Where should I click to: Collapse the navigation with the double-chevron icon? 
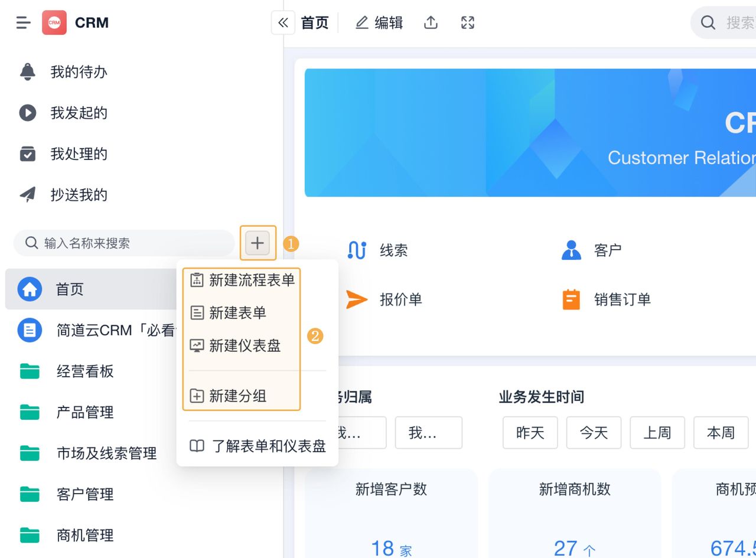click(x=283, y=22)
